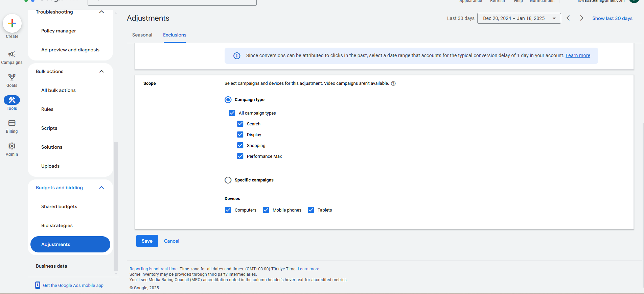Click Get the Google Ads mobile app
644x294 pixels.
coord(73,285)
